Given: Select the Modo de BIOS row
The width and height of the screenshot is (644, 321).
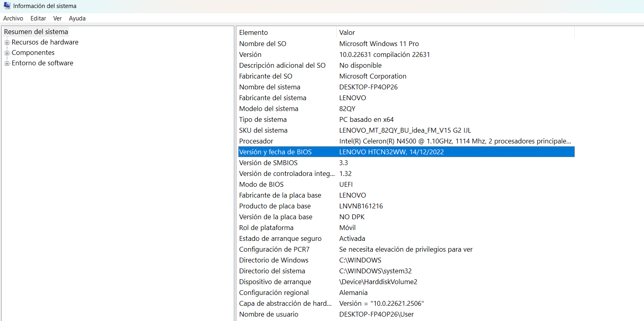Looking at the screenshot, I should pos(261,184).
